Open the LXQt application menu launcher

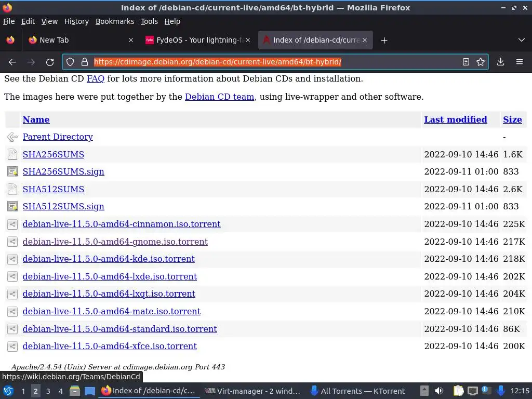pyautogui.click(x=8, y=391)
